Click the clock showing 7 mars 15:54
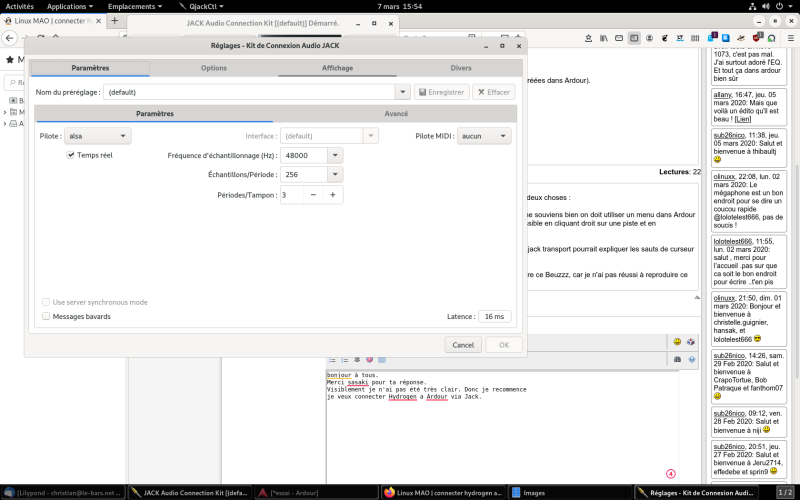 click(x=399, y=7)
